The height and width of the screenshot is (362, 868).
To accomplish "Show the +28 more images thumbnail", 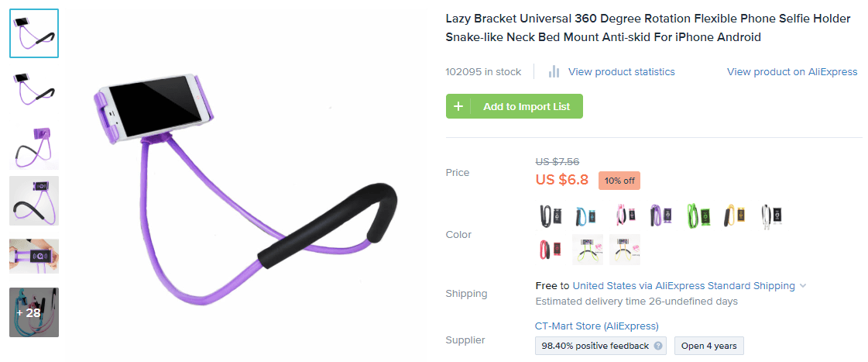I will pyautogui.click(x=34, y=312).
